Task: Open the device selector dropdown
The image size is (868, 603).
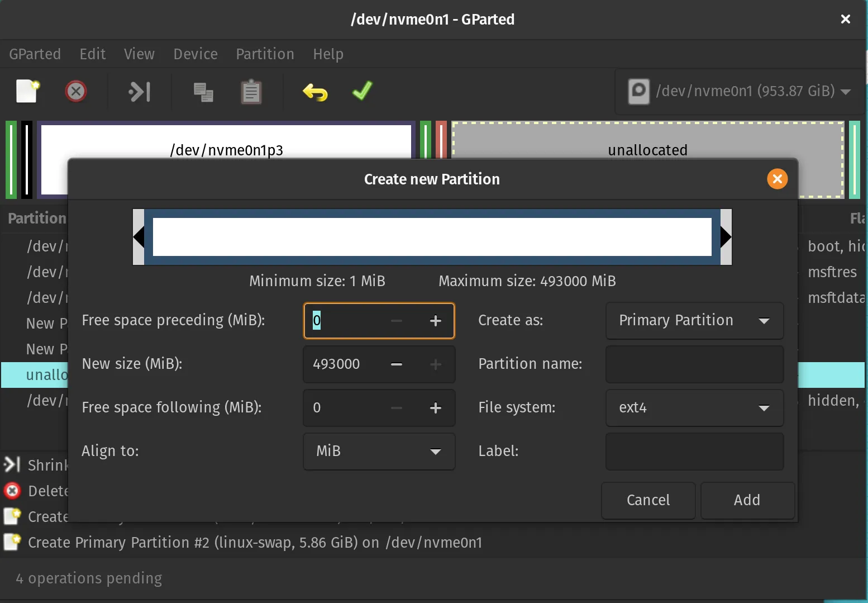Action: pyautogui.click(x=739, y=91)
